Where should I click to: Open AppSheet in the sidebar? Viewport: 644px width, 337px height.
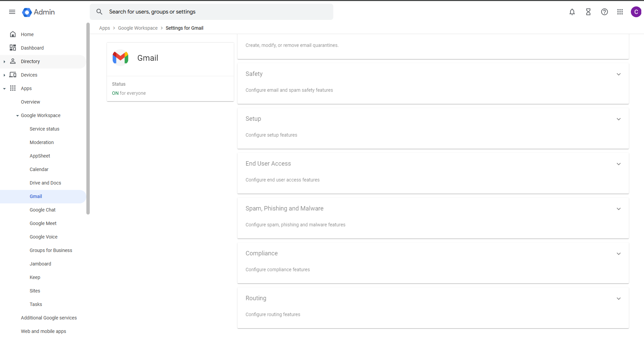click(40, 156)
